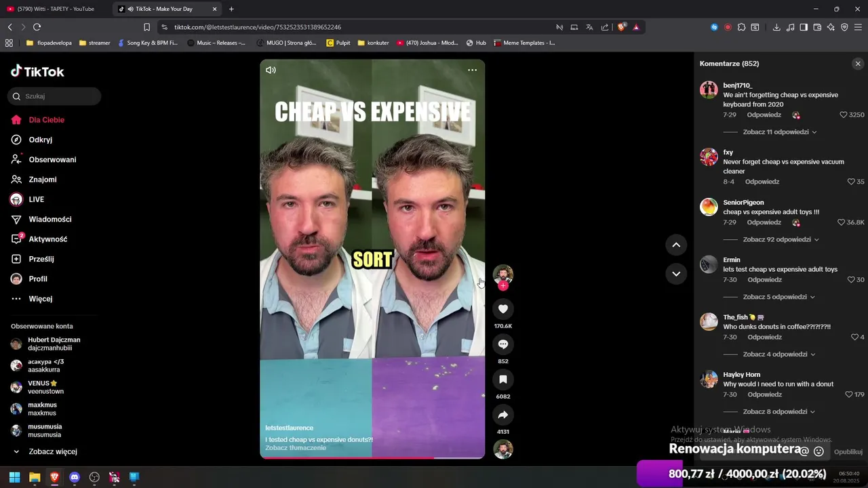Expand 'Zobacz 4 odpowiedzi' replies
Screen dimensions: 868x488
click(x=778, y=354)
